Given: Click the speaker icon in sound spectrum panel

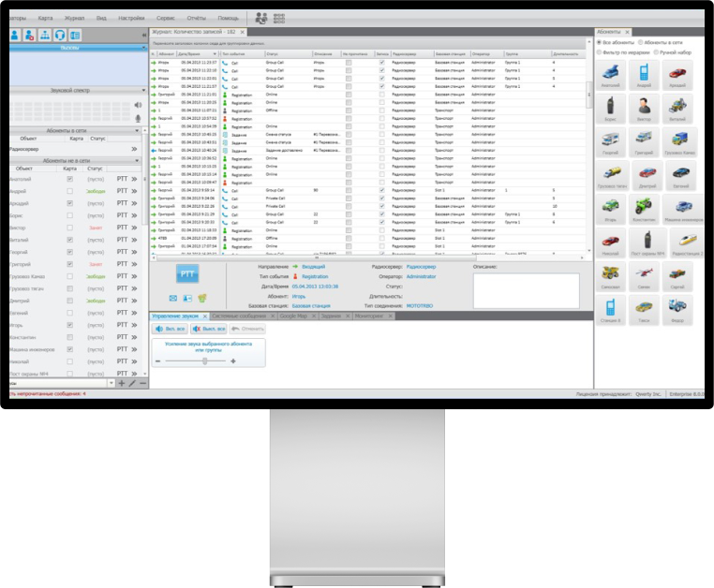Looking at the screenshot, I should (140, 107).
